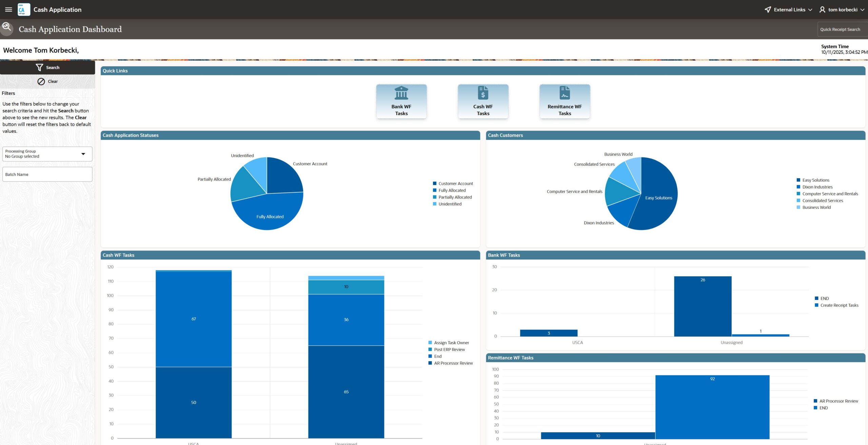Viewport: 868px width, 445px height.
Task: Open Bank WF Tasks quick link
Action: [401, 101]
